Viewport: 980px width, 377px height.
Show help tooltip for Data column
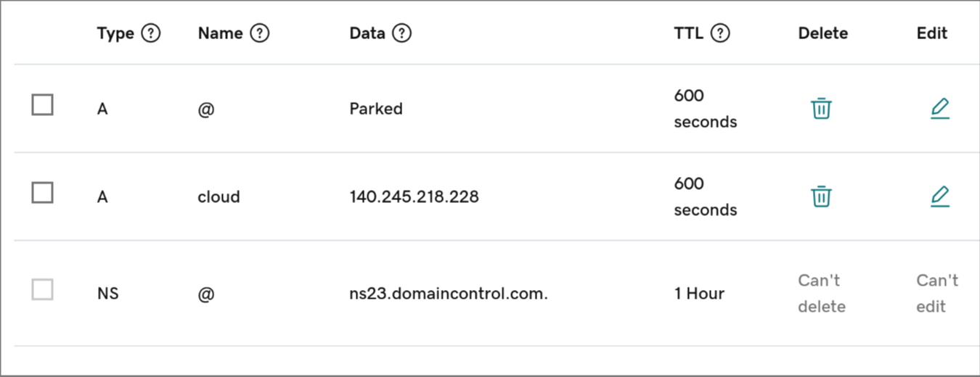pos(401,33)
